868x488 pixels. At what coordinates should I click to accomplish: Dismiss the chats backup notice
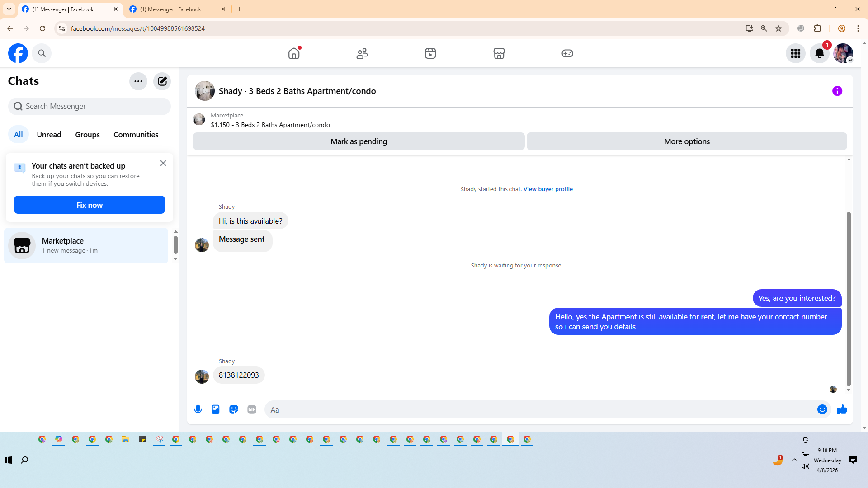[x=163, y=163]
